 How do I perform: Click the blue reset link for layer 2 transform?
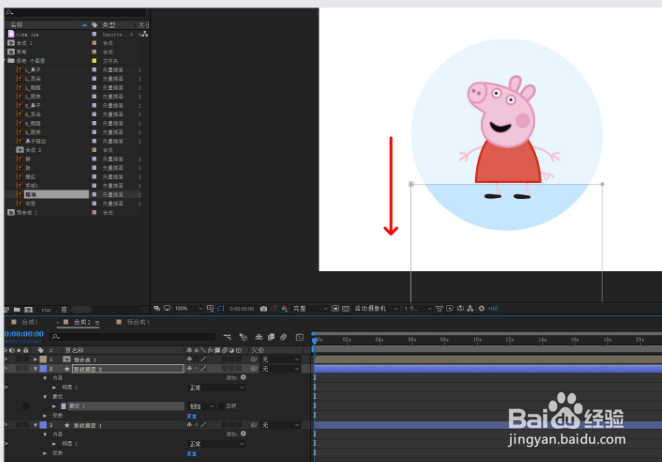(x=192, y=416)
